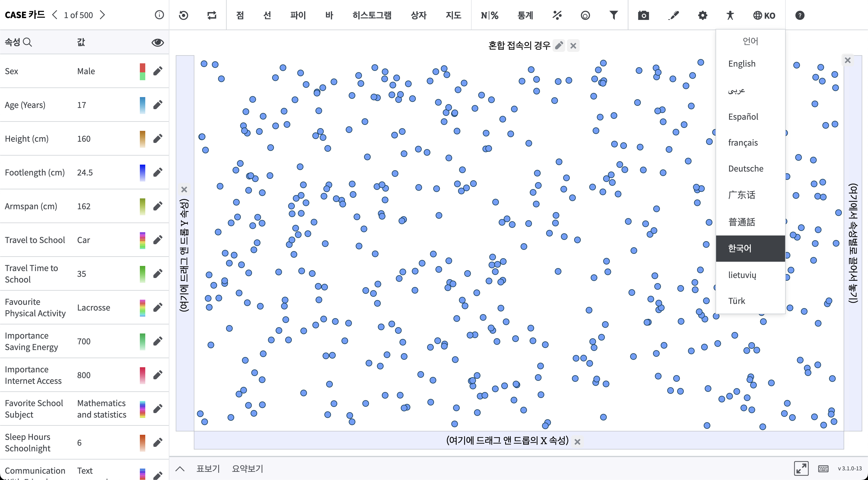This screenshot has width=868, height=480.
Task: Click the swap axes icon
Action: pos(212,15)
